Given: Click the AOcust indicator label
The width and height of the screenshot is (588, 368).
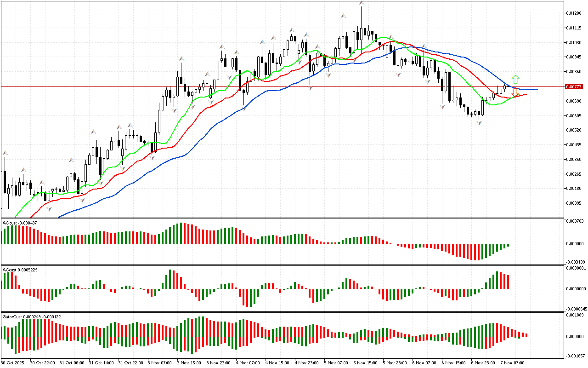Looking at the screenshot, I should click(20, 223).
